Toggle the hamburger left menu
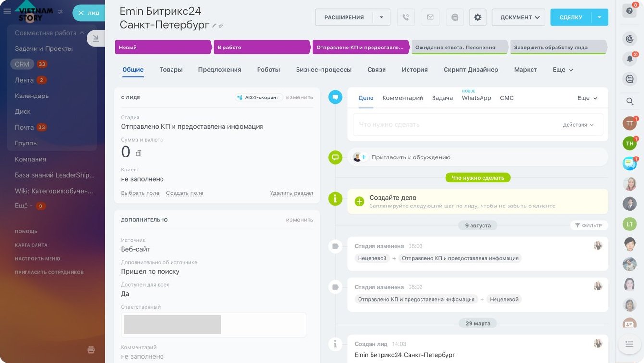Image resolution: width=644 pixels, height=363 pixels. [7, 11]
